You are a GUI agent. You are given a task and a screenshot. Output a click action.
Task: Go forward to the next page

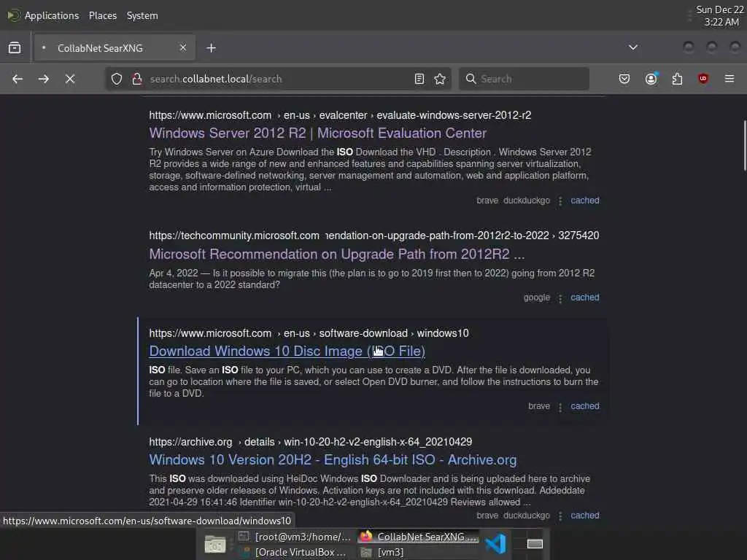43,79
